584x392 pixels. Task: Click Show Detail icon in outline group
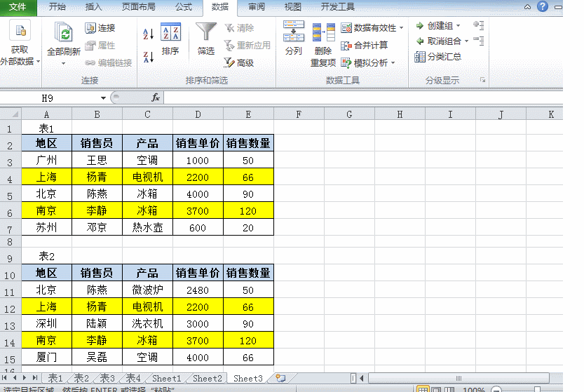tap(479, 25)
